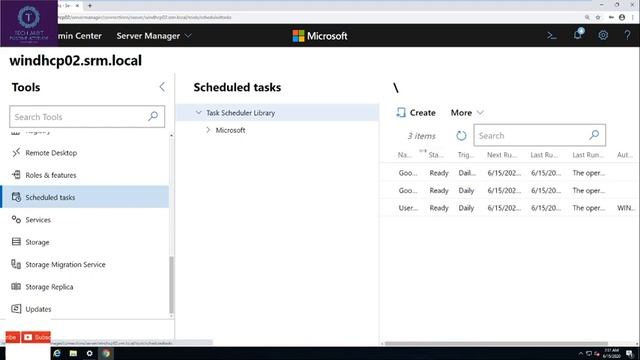Click the browser address bar
Viewport: 640px width, 360px height.
[x=318, y=17]
